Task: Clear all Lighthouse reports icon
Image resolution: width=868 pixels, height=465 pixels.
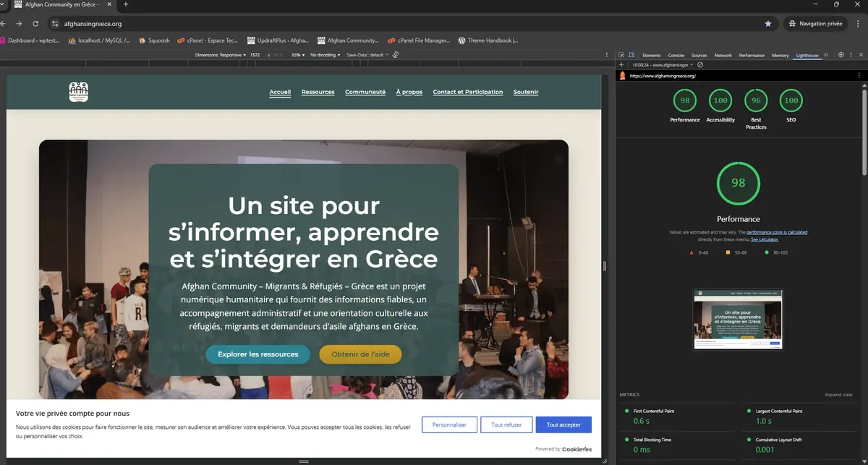Action: pyautogui.click(x=700, y=65)
